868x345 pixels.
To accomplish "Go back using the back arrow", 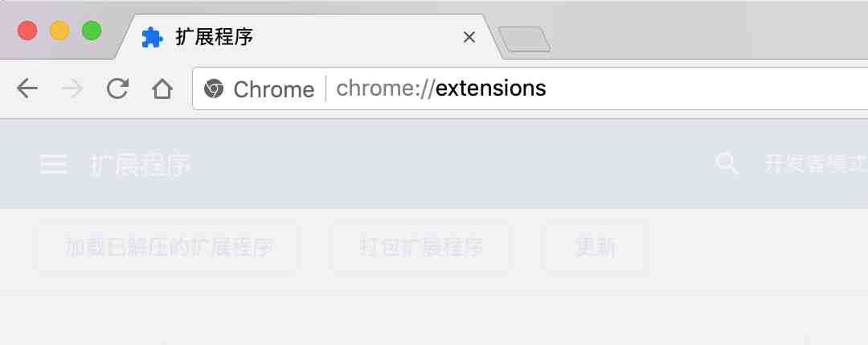I will (27, 88).
